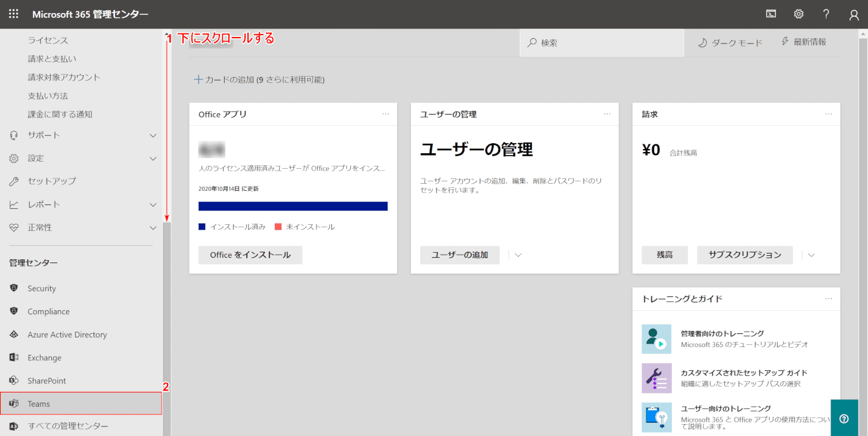Click the Setup wrench icon
This screenshot has height=436, width=868.
click(x=14, y=181)
